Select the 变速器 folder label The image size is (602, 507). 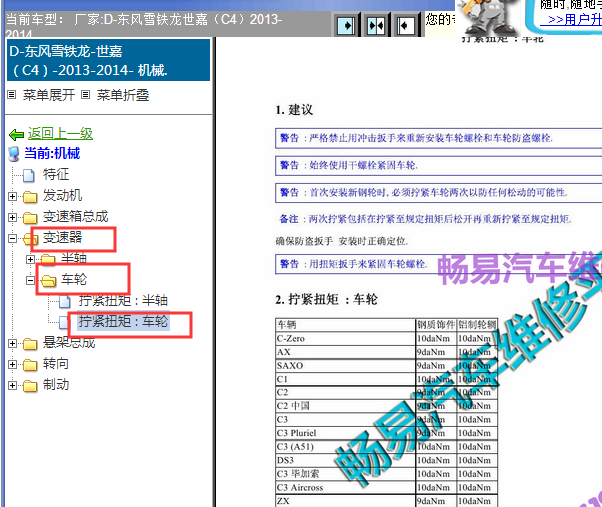62,238
